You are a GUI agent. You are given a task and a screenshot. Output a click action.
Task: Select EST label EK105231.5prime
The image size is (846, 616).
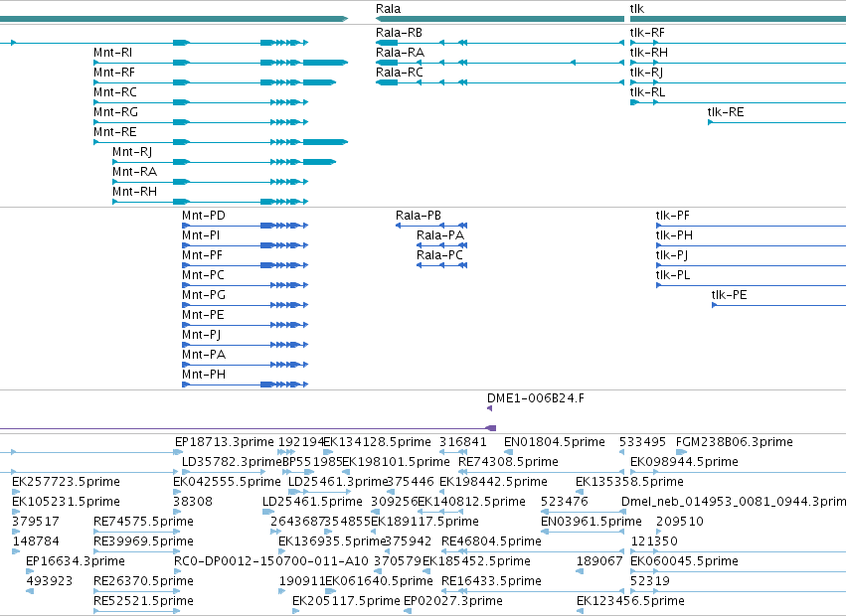tap(66, 502)
